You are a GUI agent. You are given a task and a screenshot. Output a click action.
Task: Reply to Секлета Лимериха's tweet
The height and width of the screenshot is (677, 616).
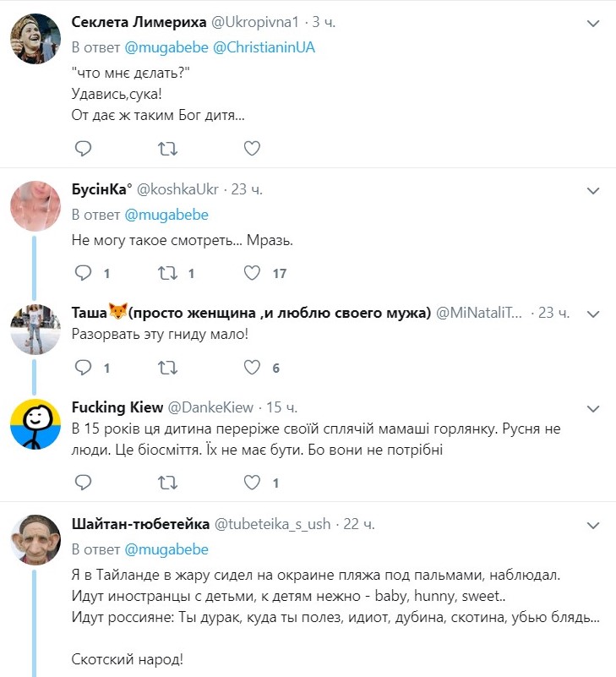tap(83, 149)
